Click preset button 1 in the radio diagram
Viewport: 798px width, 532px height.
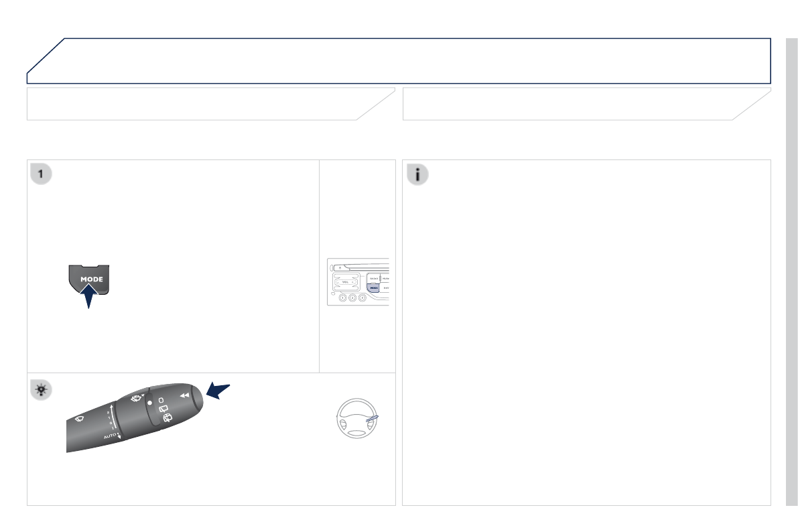point(342,297)
